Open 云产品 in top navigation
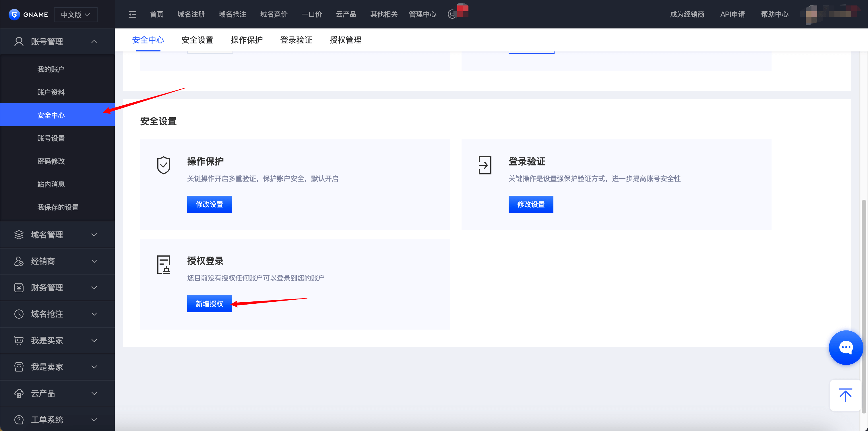The height and width of the screenshot is (431, 868). (x=346, y=14)
